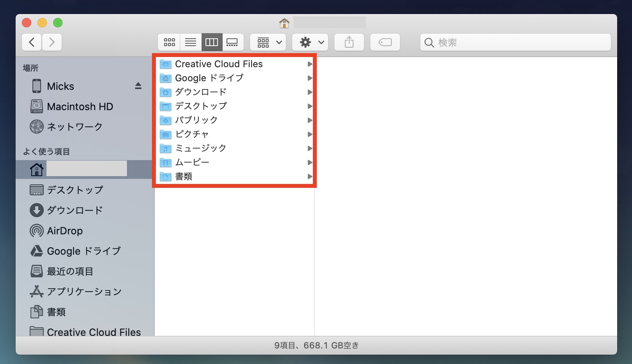Viewport: 632px width, 364px height.
Task: Switch to icon view
Action: (x=169, y=42)
